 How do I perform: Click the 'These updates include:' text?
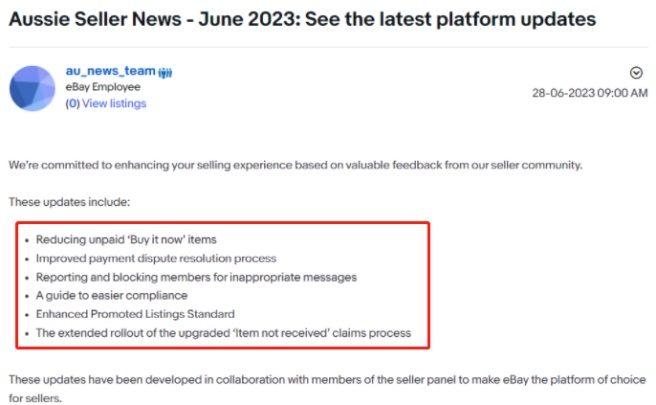tap(70, 202)
